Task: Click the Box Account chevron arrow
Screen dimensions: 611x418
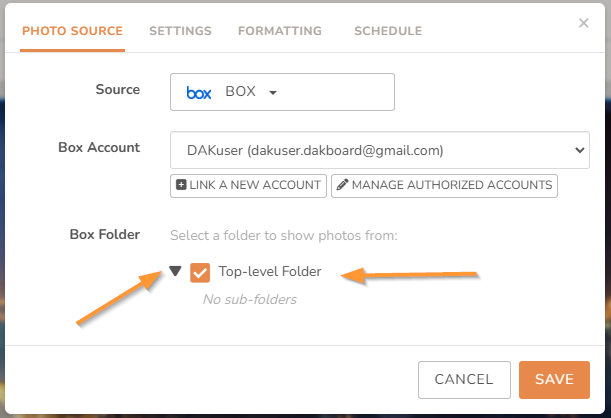Action: click(x=580, y=150)
